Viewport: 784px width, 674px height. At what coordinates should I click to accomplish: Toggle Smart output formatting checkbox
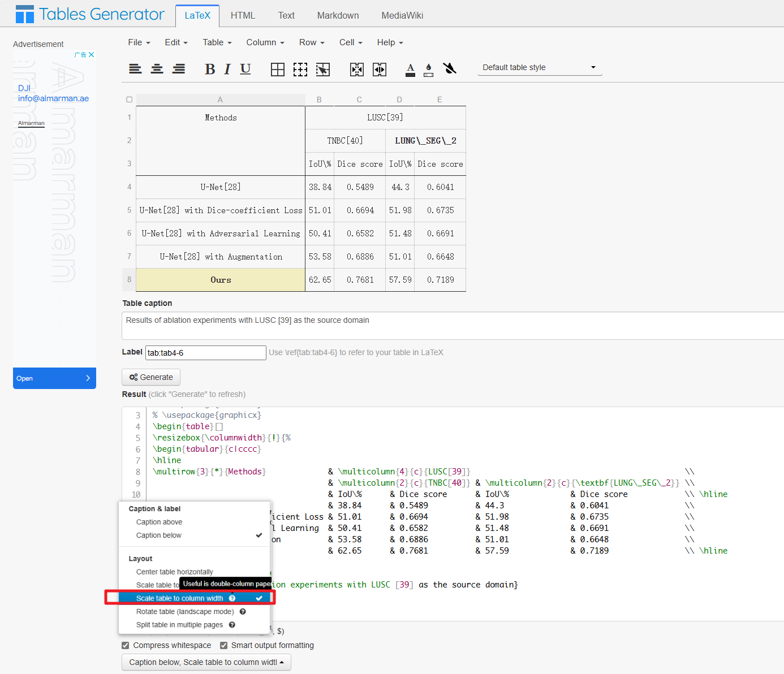click(224, 645)
